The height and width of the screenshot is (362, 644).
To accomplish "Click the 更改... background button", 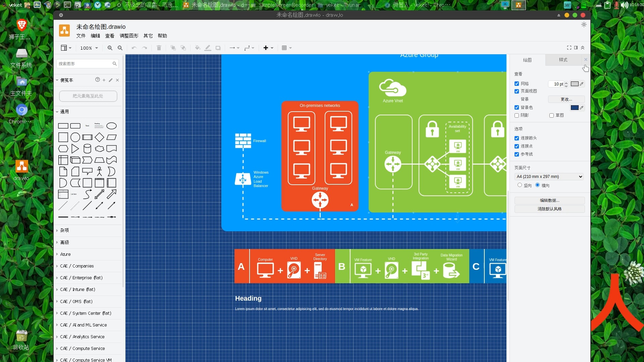I will (x=566, y=99).
